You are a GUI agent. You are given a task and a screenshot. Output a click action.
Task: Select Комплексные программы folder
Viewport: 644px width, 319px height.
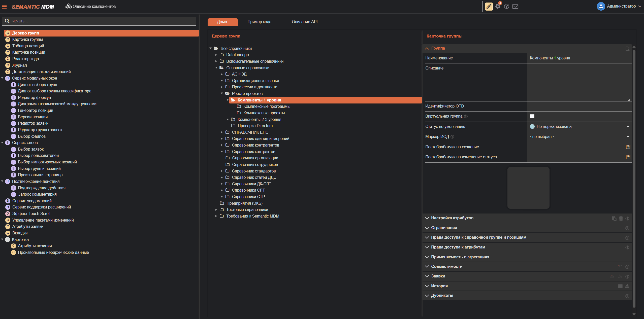click(x=267, y=106)
